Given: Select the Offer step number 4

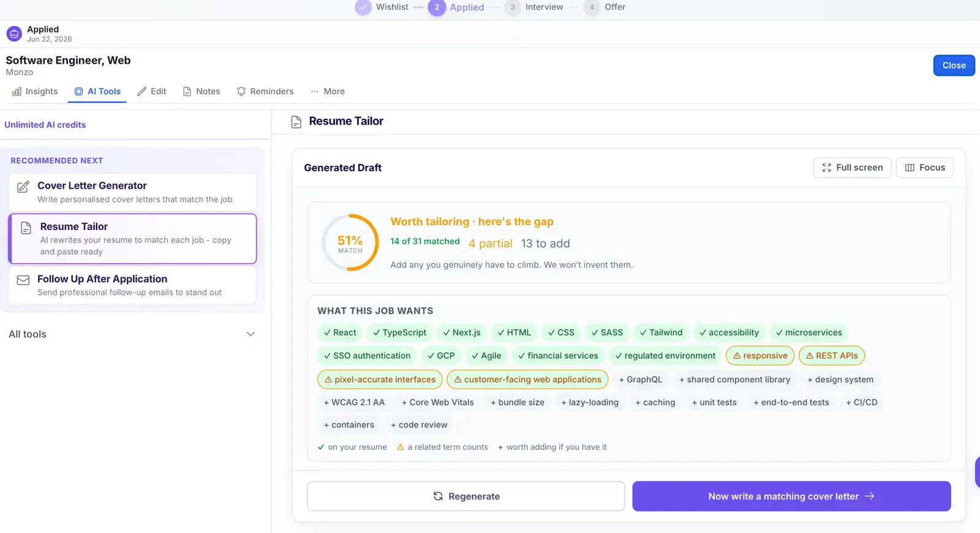Looking at the screenshot, I should [x=592, y=7].
